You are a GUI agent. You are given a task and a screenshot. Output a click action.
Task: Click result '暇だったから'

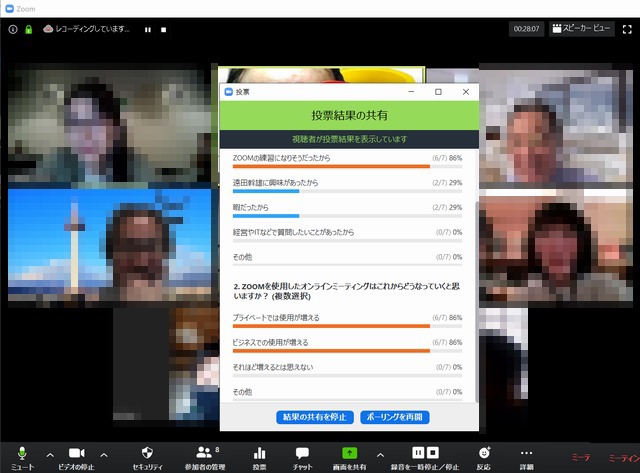(347, 210)
